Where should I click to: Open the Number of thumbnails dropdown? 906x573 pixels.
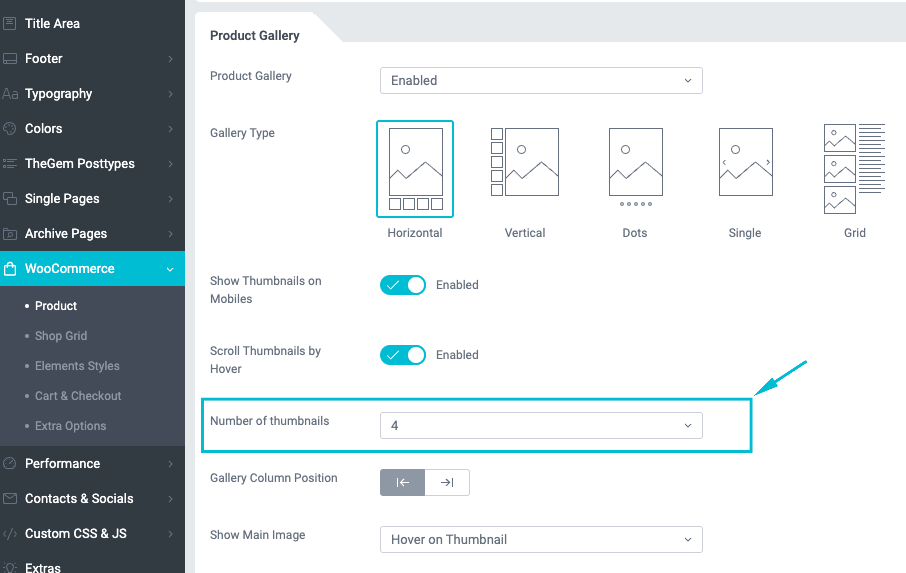click(541, 426)
